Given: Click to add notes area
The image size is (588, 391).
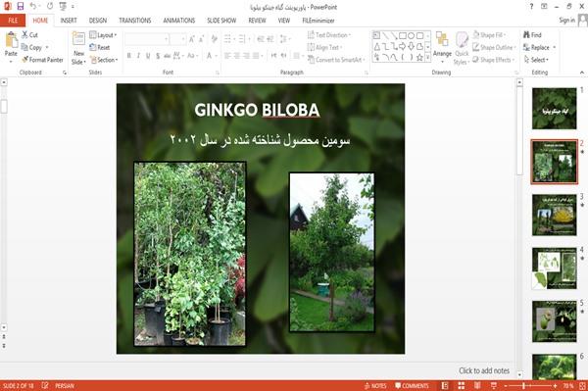Looking at the screenshot, I should pos(484,370).
